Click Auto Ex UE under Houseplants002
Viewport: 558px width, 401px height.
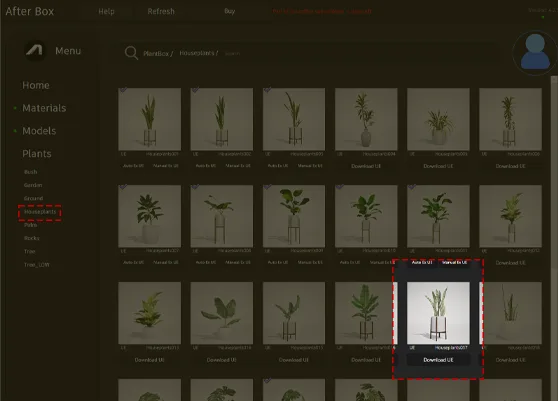(206, 166)
